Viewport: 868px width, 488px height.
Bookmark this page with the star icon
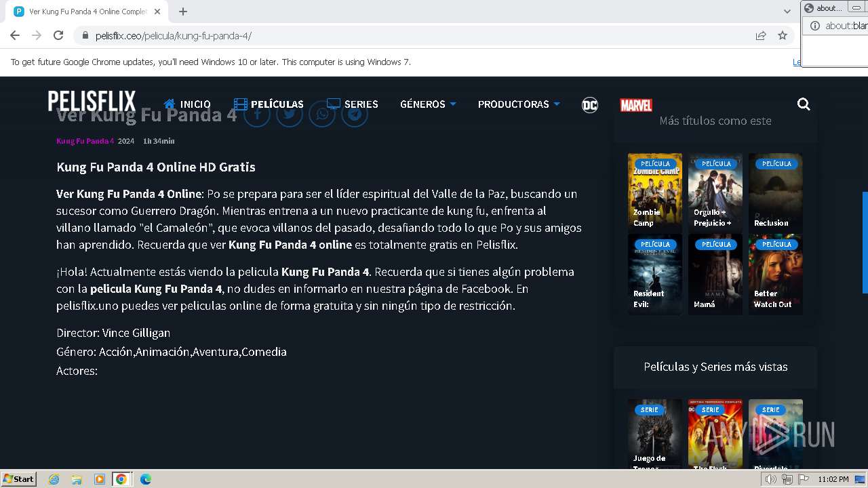[x=783, y=35]
